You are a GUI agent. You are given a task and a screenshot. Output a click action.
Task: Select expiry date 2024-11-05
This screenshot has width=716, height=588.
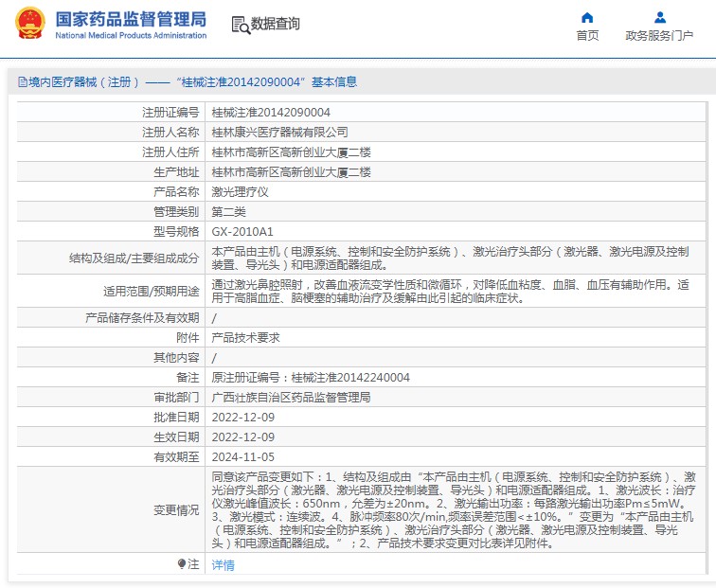(x=242, y=457)
